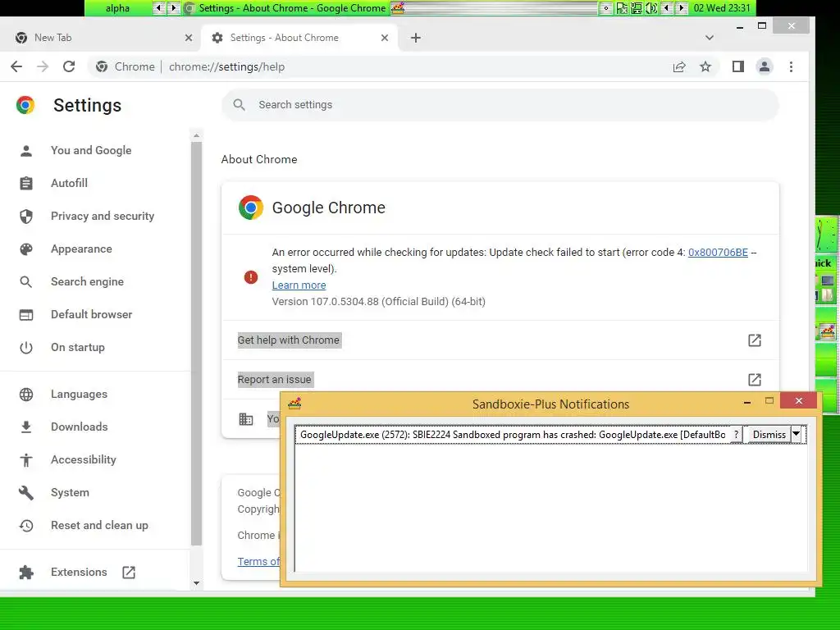Open the You and Google person icon
The image size is (840, 630).
[25, 151]
